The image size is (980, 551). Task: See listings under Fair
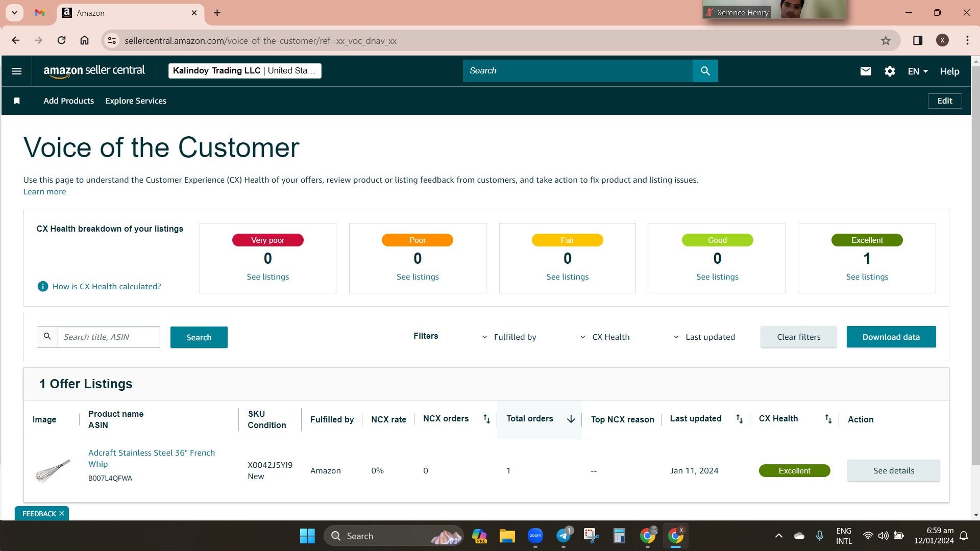click(x=567, y=277)
